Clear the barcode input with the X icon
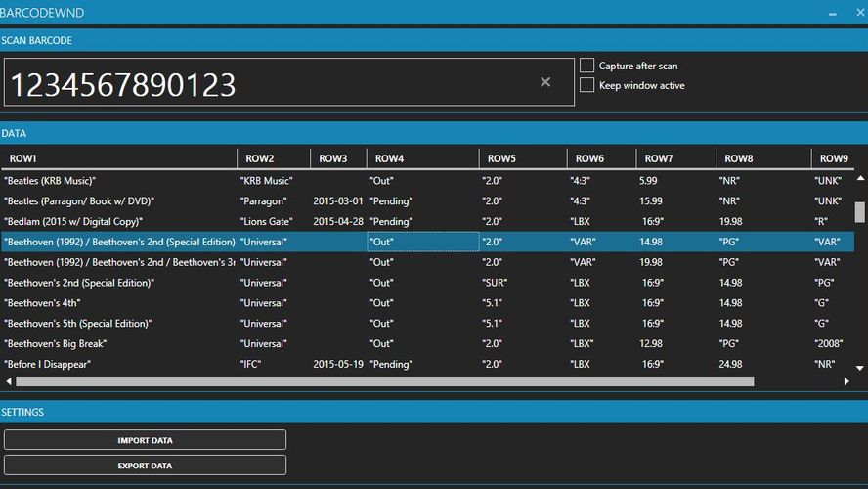This screenshot has height=489, width=868. tap(545, 82)
